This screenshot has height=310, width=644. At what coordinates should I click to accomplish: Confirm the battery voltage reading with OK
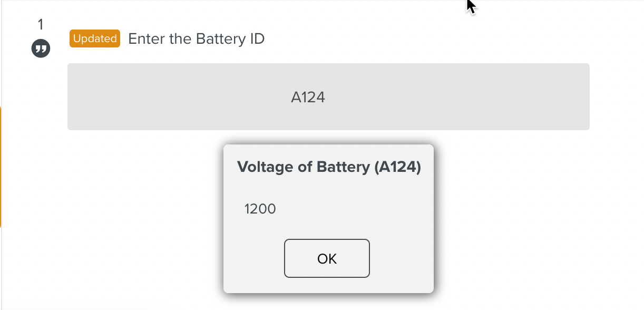(x=327, y=258)
